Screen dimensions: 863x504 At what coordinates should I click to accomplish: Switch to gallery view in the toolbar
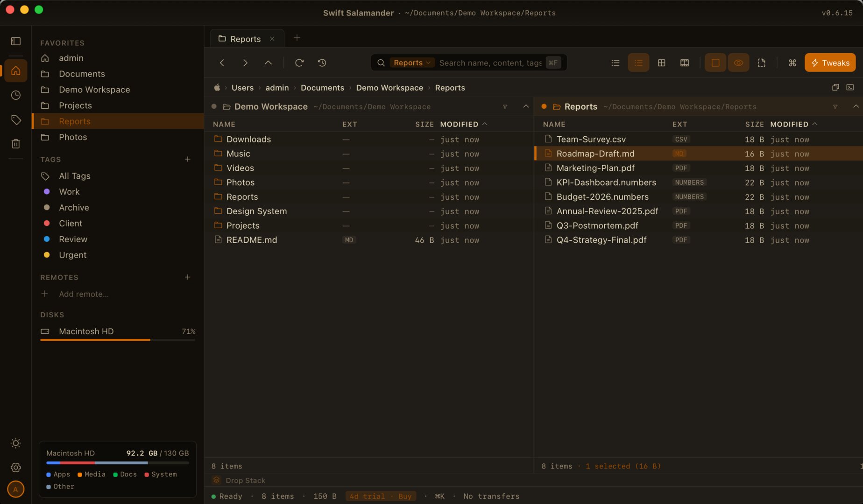685,63
